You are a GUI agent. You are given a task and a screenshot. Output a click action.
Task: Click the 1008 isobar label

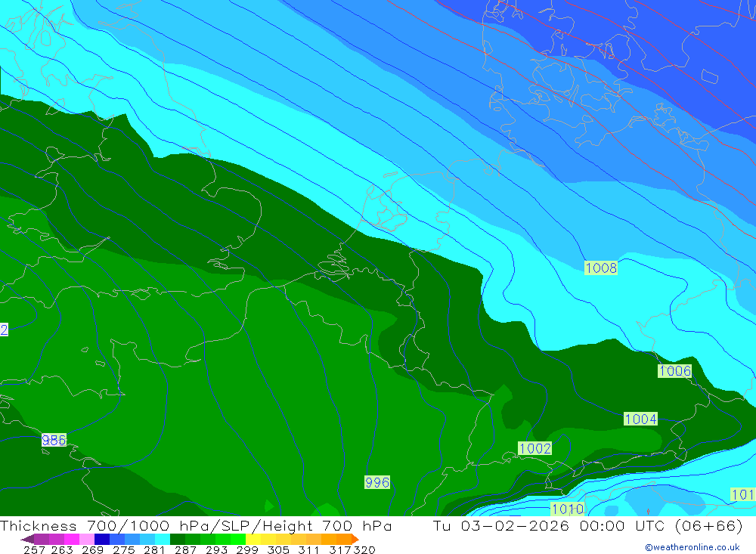(601, 268)
